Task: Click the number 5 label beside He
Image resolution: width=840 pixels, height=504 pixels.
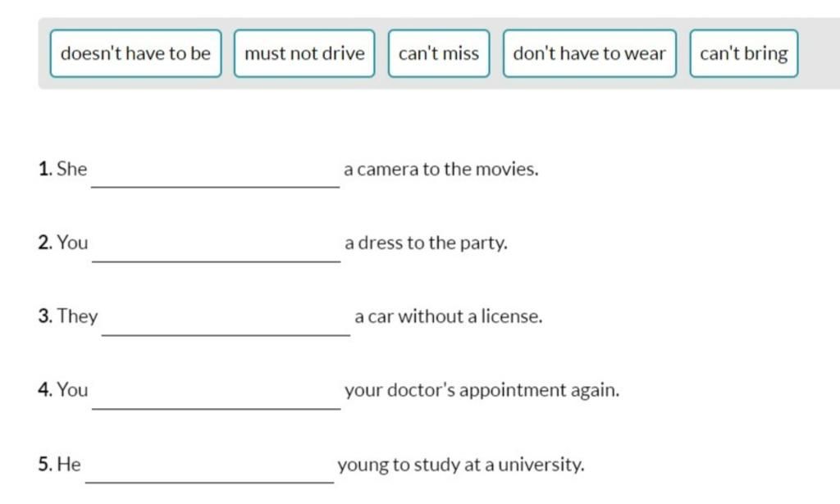Action: click(x=45, y=464)
